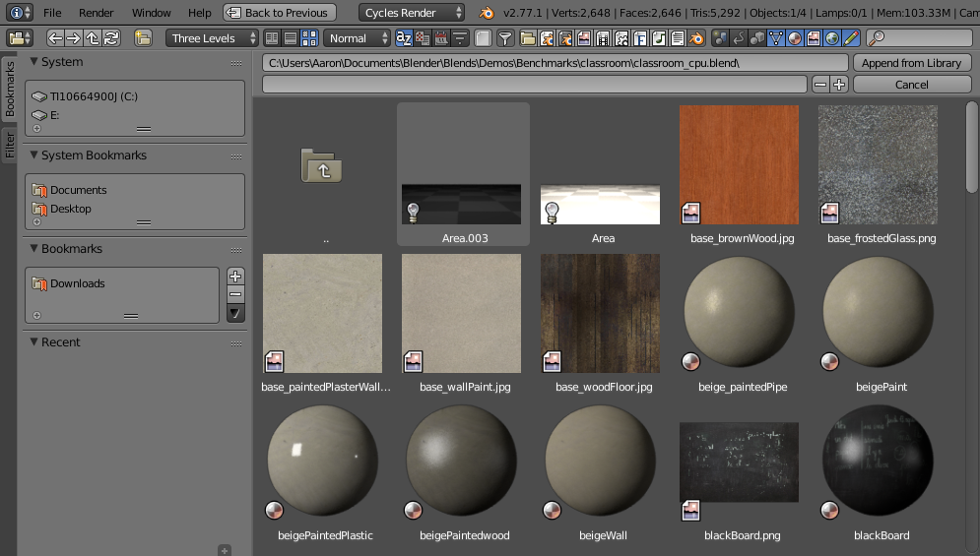This screenshot has width=980, height=556.
Task: Toggle font files filter
Action: coord(640,38)
